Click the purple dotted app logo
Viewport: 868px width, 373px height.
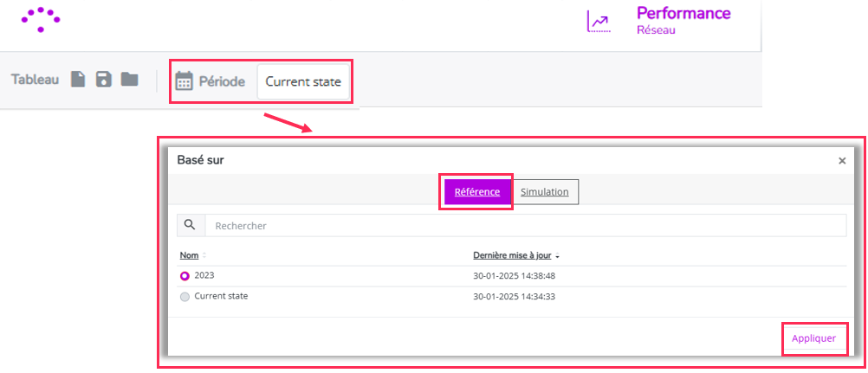point(41,19)
